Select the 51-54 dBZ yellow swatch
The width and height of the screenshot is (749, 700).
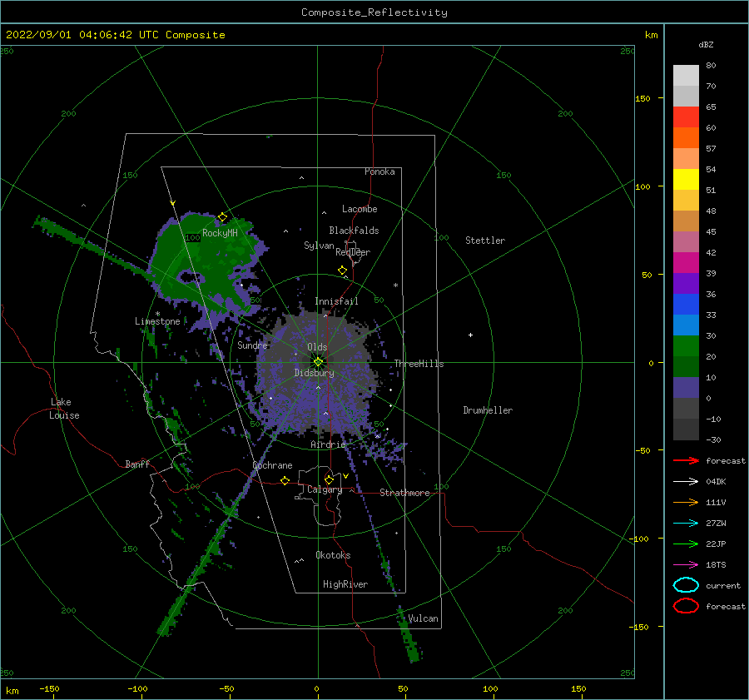(x=686, y=180)
